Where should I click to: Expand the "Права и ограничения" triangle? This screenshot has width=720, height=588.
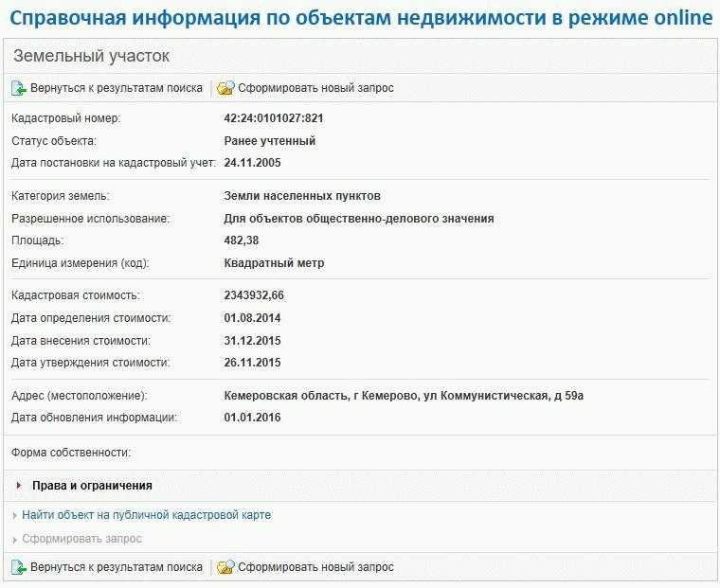click(19, 486)
